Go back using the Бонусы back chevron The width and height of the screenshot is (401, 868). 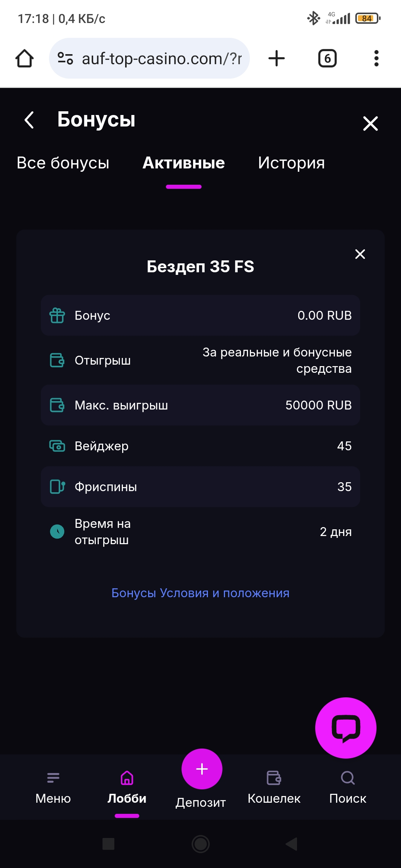tap(29, 120)
